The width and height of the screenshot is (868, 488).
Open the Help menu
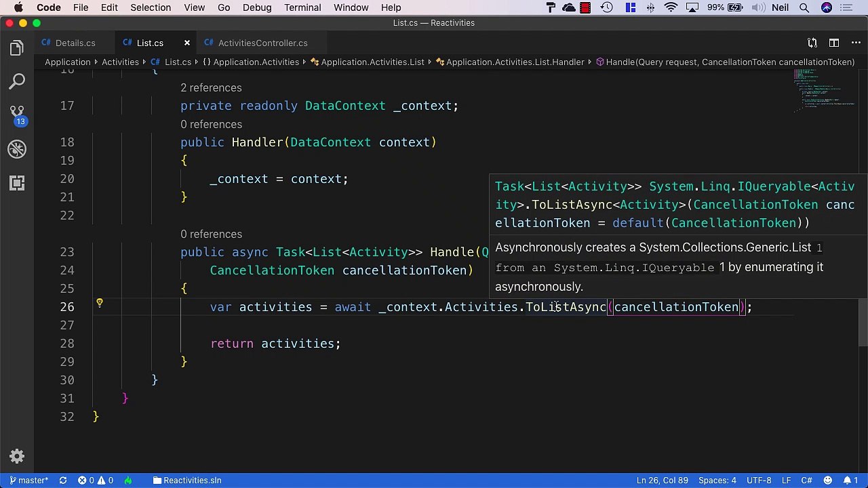point(391,7)
